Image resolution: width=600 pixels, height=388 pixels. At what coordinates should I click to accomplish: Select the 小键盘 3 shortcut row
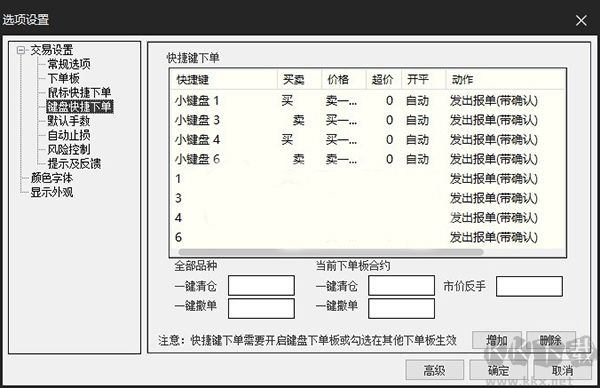pos(368,120)
